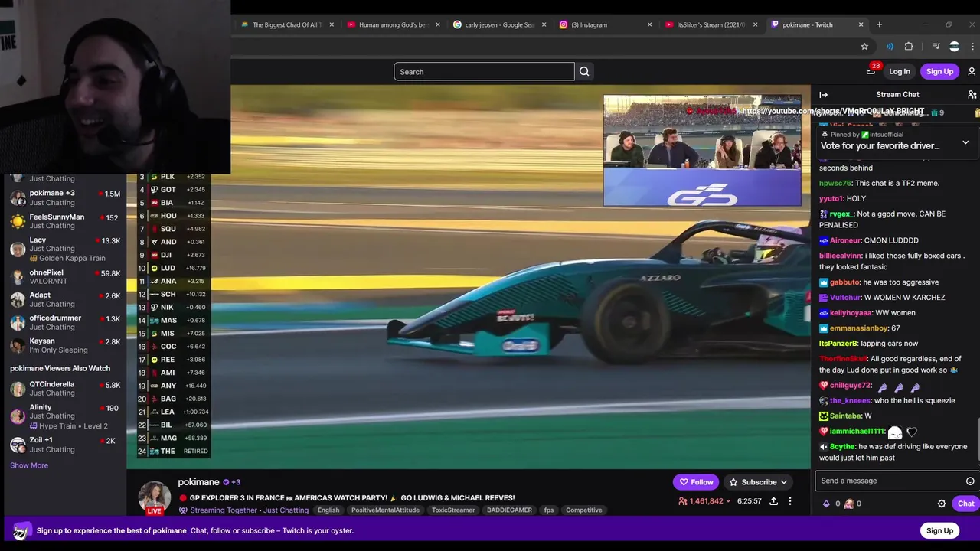Share the stream with the share icon
This screenshot has width=980, height=551.
click(x=773, y=501)
